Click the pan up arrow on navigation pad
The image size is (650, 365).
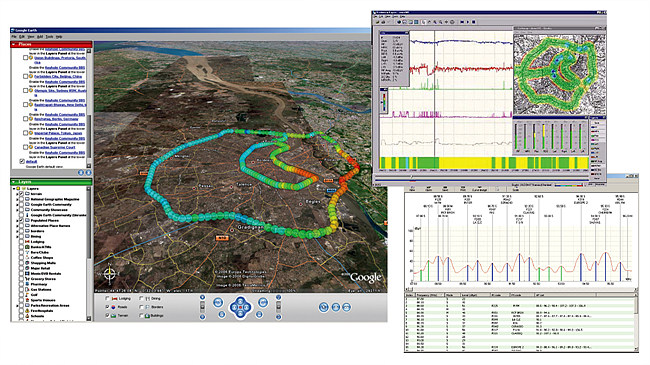tap(240, 300)
